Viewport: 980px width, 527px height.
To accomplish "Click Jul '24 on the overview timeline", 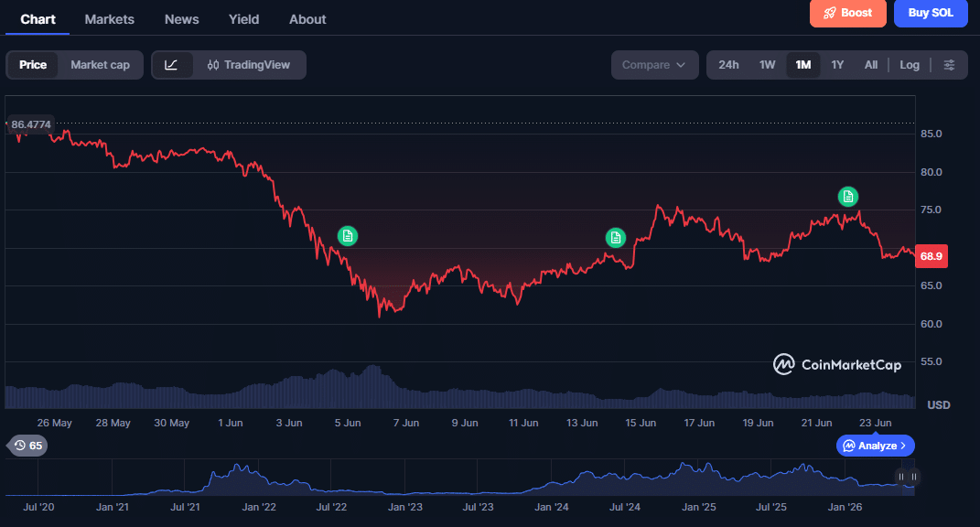I will [625, 507].
